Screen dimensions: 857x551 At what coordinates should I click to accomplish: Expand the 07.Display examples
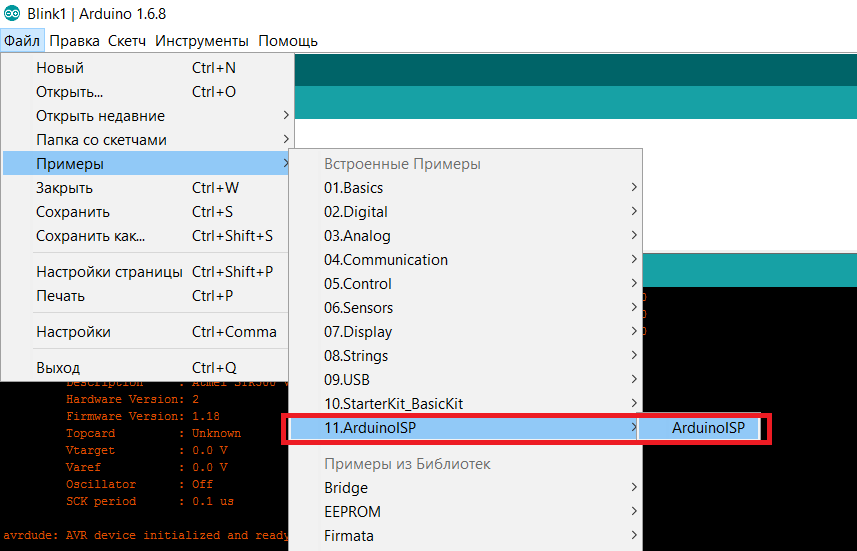[x=465, y=332]
